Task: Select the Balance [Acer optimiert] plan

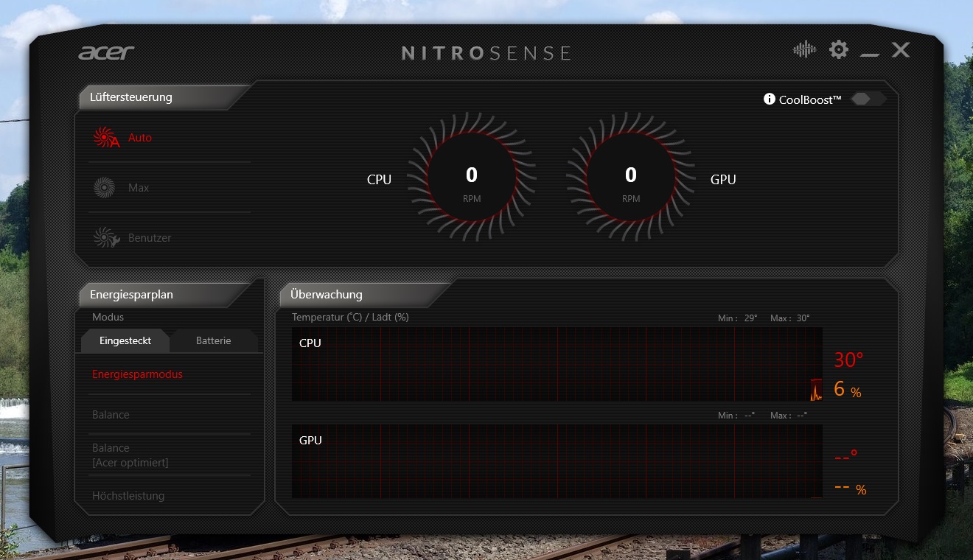Action: coord(130,455)
